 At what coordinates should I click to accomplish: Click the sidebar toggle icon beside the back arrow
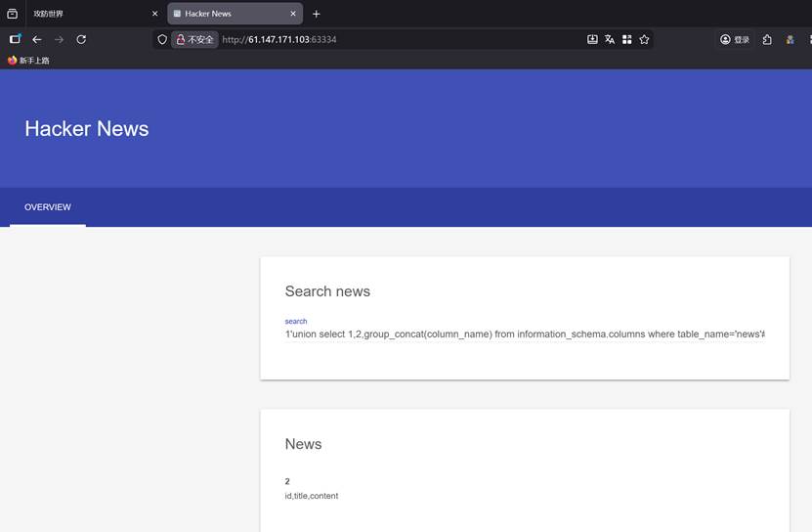15,39
